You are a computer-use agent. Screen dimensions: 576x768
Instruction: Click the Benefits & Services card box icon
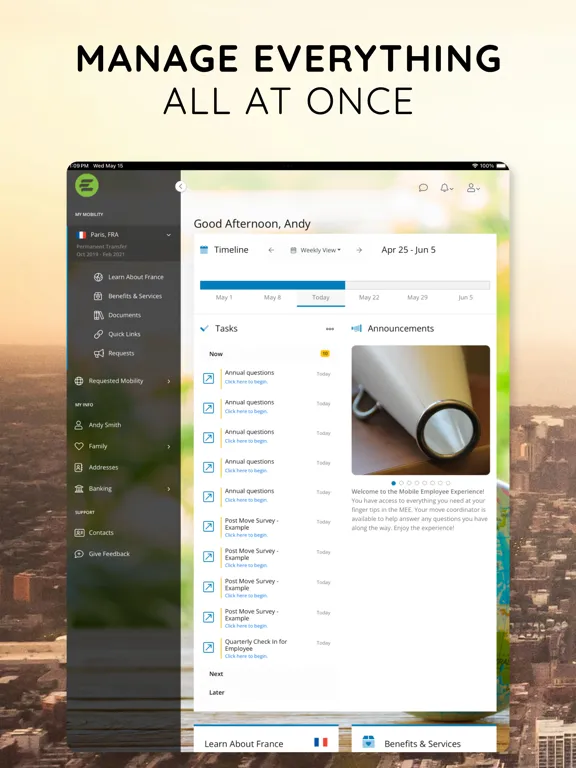pyautogui.click(x=368, y=742)
